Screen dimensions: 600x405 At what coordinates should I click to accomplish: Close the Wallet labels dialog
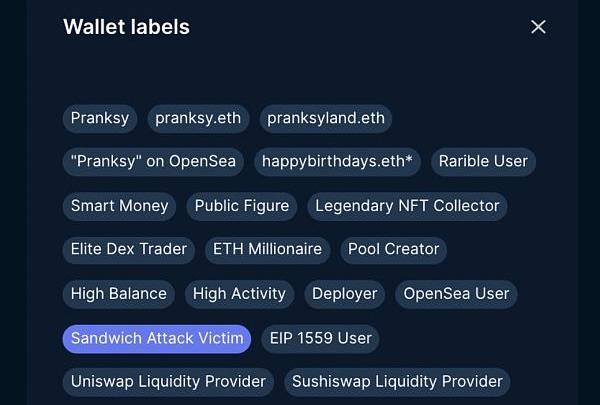[538, 27]
